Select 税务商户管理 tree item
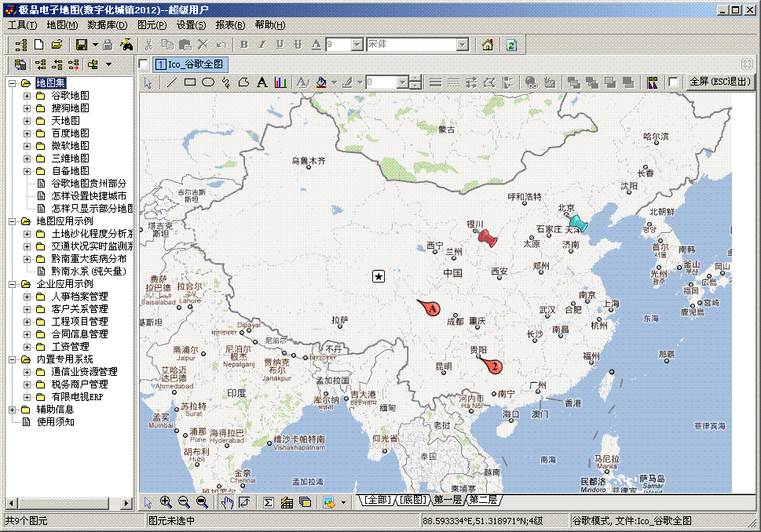Image resolution: width=761 pixels, height=532 pixels. (79, 384)
